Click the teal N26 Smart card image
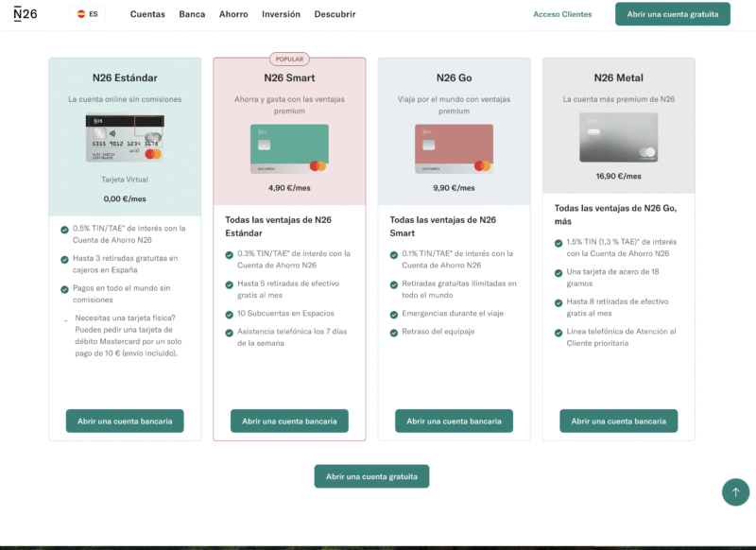 (288, 148)
